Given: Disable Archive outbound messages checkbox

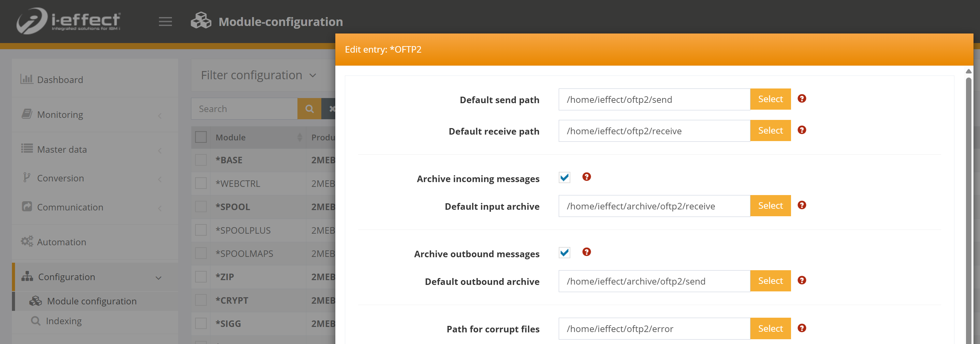Looking at the screenshot, I should (x=564, y=252).
